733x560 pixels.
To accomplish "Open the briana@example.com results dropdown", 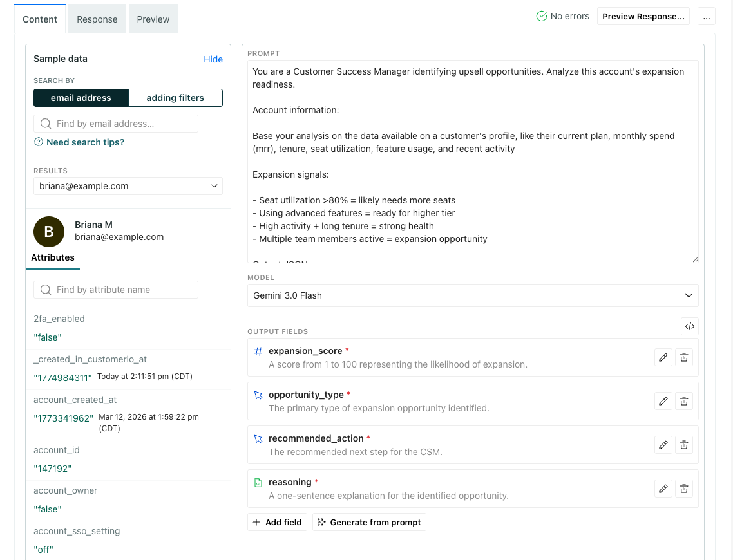I will pos(128,186).
